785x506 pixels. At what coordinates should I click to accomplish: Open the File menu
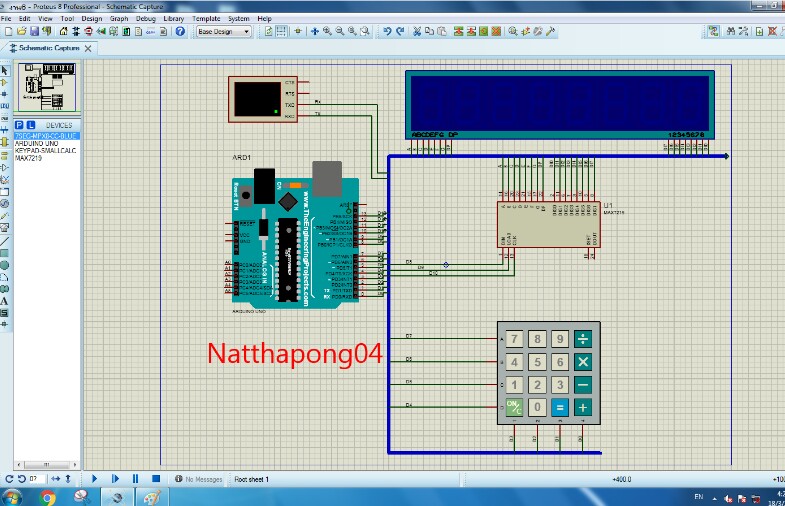pos(6,19)
